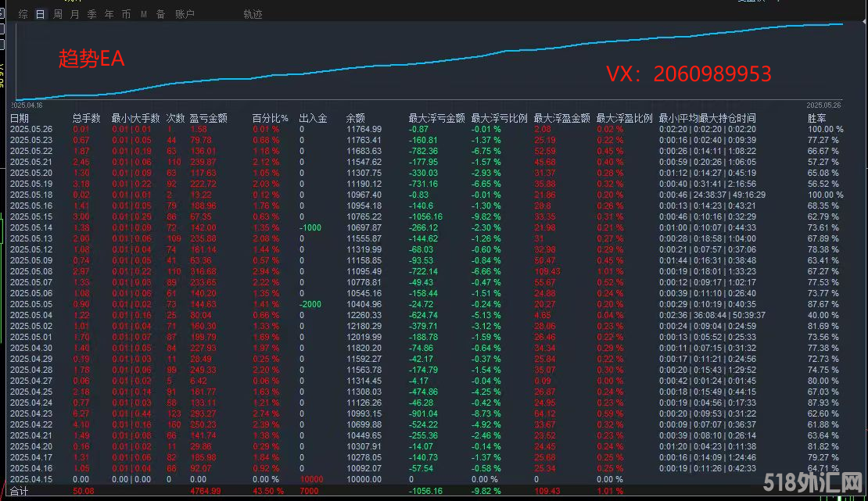
Task: Open the 币 currency tab
Action: pyautogui.click(x=126, y=14)
